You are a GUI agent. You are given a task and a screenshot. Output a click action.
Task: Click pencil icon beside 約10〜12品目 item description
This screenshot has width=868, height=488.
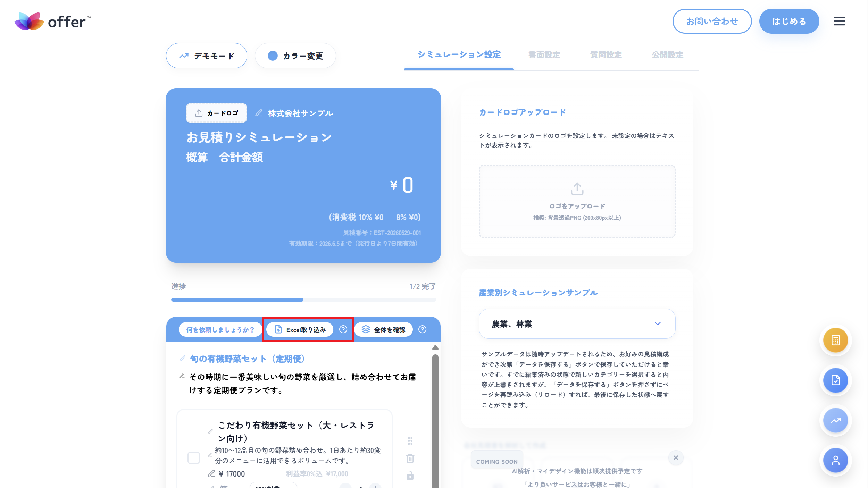pyautogui.click(x=210, y=455)
